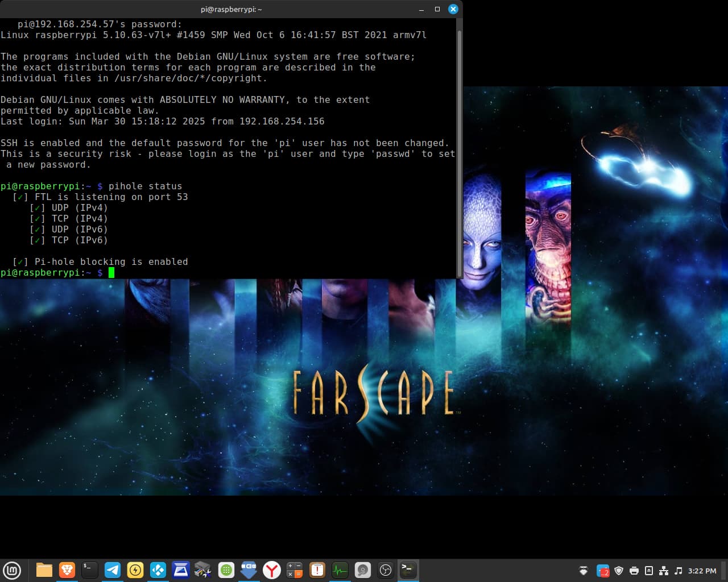Open the calculator from the taskbar
This screenshot has width=728, height=582.
click(295, 570)
